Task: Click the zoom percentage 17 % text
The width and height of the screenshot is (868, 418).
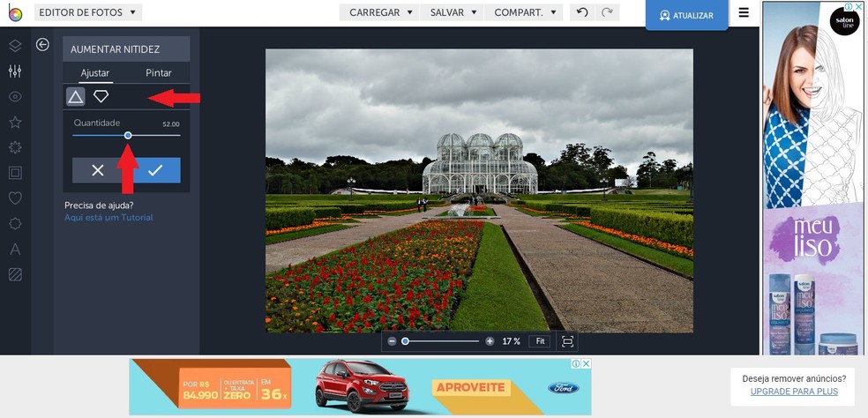Action: pyautogui.click(x=511, y=341)
